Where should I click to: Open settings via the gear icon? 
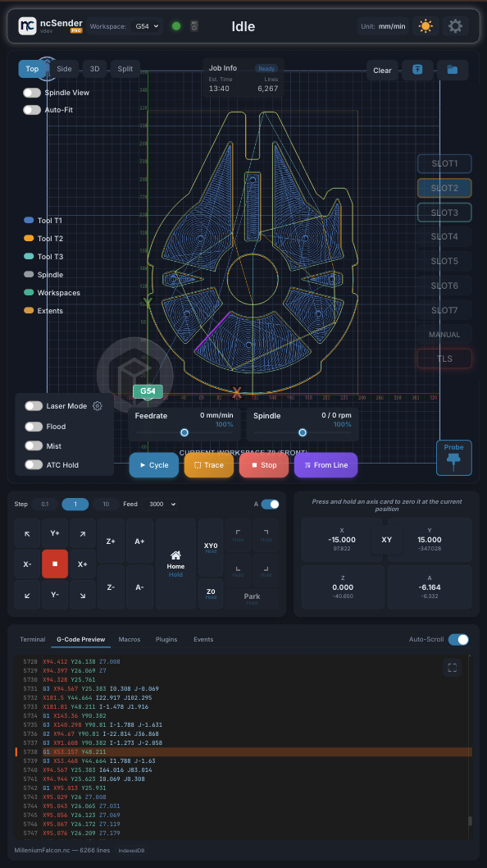455,26
